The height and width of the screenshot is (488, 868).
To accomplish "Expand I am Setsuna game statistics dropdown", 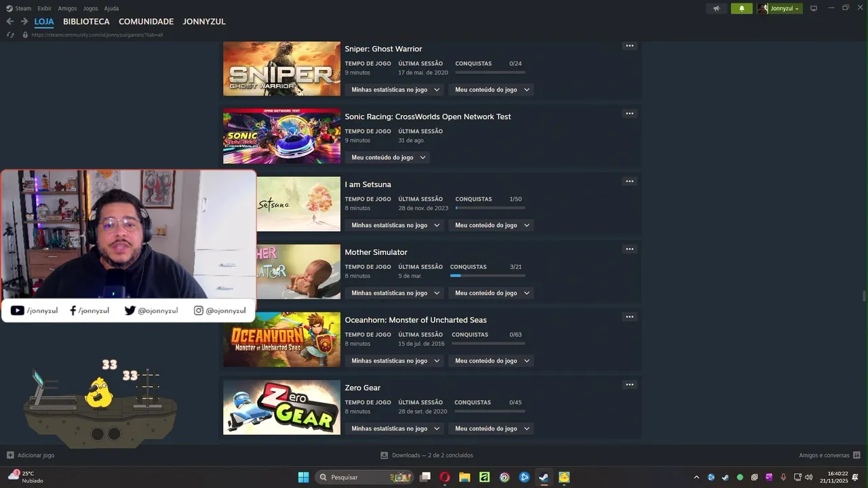I will coord(396,225).
